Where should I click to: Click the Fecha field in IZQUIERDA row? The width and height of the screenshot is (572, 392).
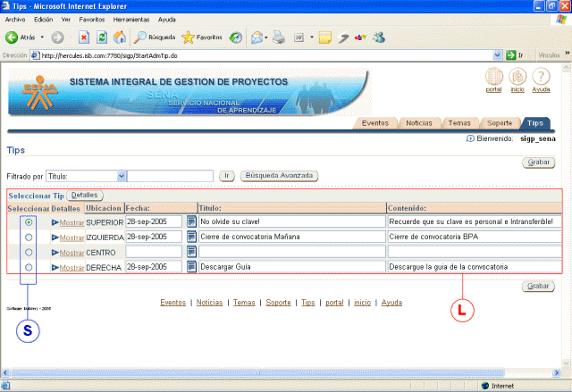(154, 237)
